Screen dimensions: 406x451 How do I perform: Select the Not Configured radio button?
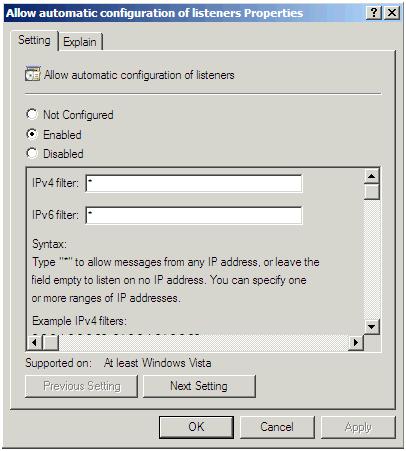coord(32,114)
